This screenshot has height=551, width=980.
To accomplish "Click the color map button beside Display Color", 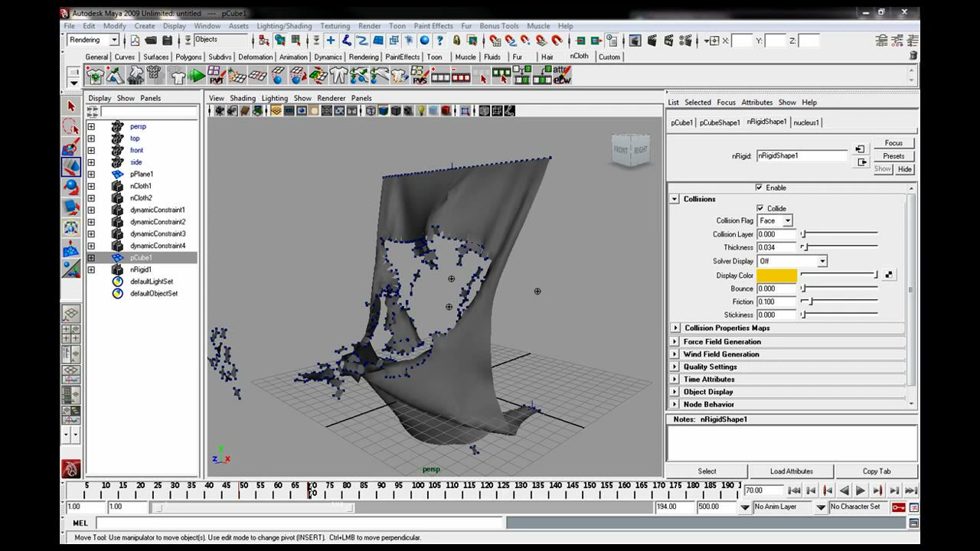I will tap(889, 275).
